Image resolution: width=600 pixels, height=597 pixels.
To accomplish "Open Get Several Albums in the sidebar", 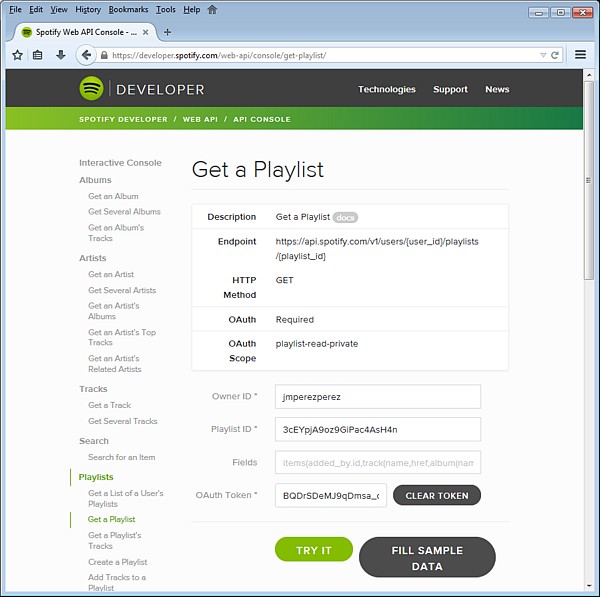I will coord(124,212).
